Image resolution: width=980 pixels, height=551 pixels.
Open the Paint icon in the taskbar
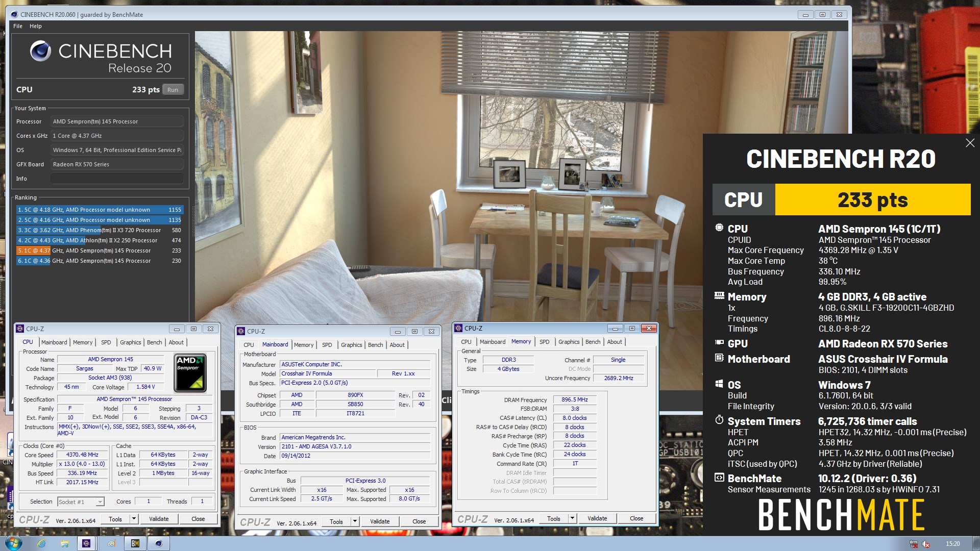(x=111, y=543)
